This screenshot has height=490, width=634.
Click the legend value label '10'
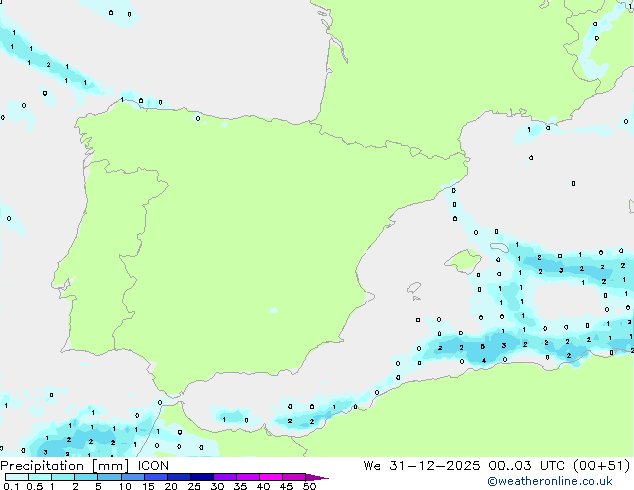[x=125, y=486]
